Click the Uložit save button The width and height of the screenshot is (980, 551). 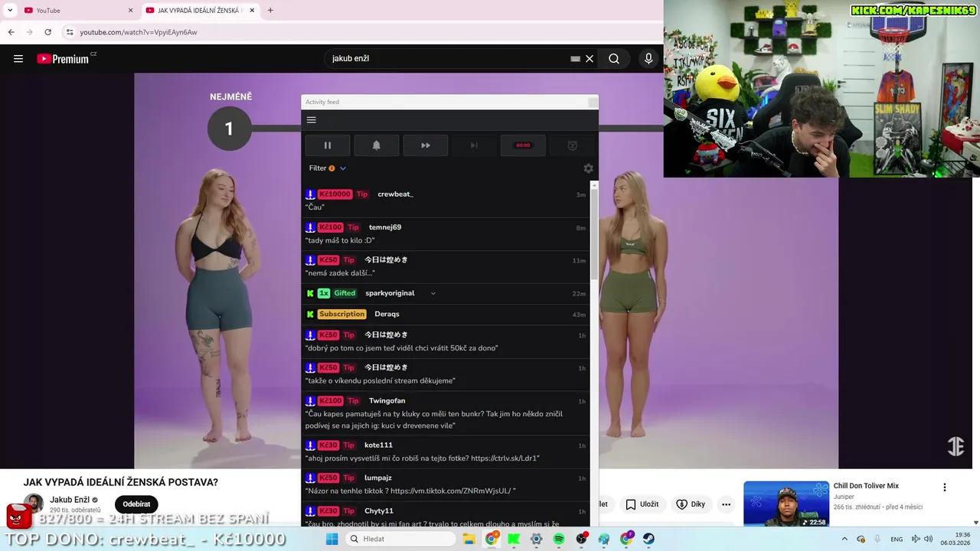[x=642, y=504]
